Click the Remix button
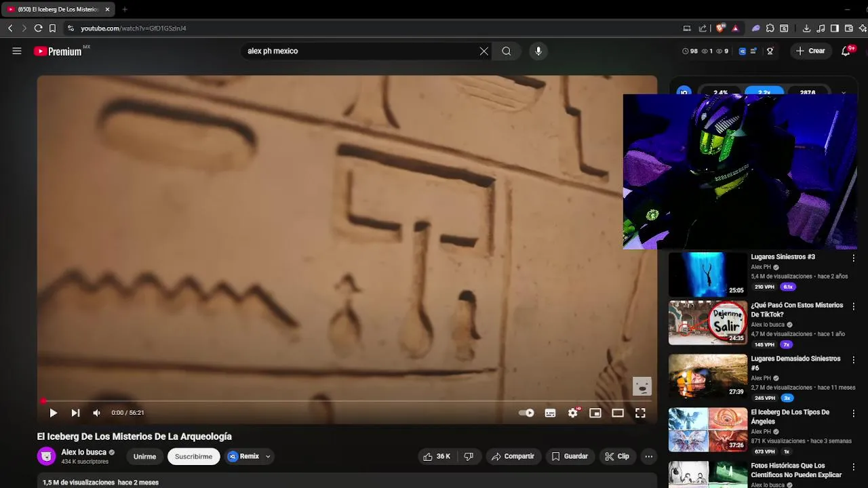The image size is (868, 488). [243, 456]
